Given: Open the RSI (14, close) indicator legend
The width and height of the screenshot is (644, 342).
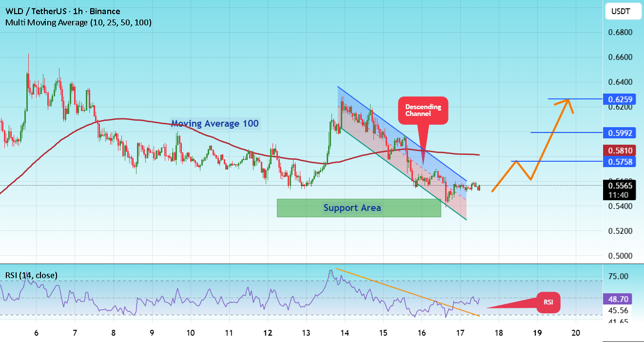Looking at the screenshot, I should [x=31, y=275].
